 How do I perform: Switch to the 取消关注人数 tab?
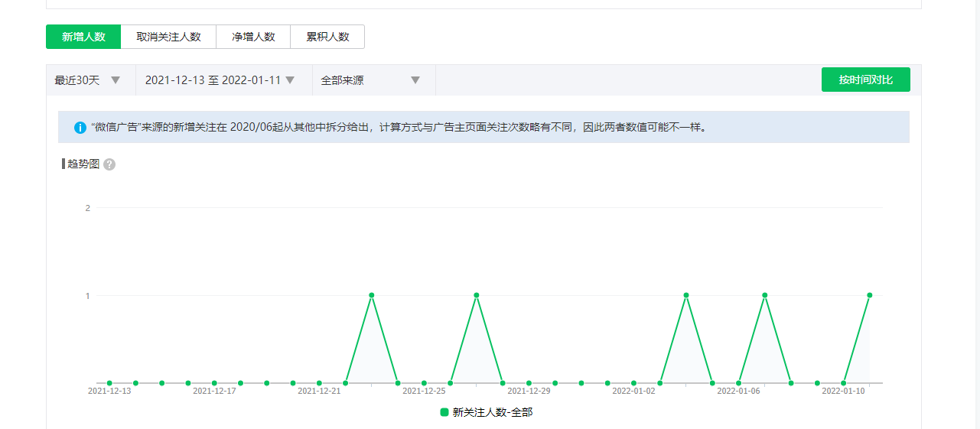tap(168, 37)
